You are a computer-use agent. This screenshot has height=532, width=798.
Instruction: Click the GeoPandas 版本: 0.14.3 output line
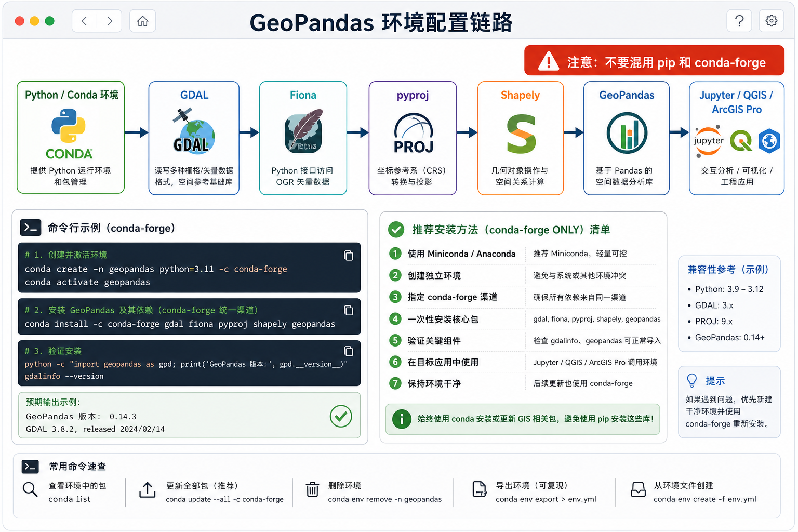tap(81, 417)
